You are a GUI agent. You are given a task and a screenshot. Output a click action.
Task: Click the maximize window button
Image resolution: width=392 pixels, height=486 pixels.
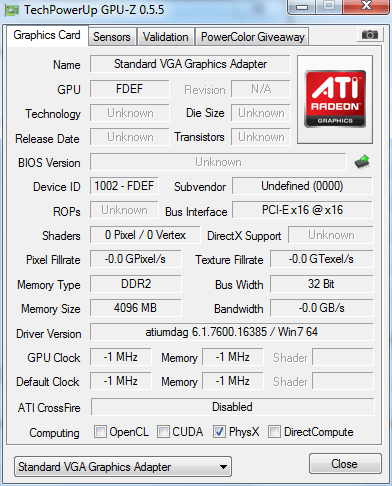tap(329, 6)
